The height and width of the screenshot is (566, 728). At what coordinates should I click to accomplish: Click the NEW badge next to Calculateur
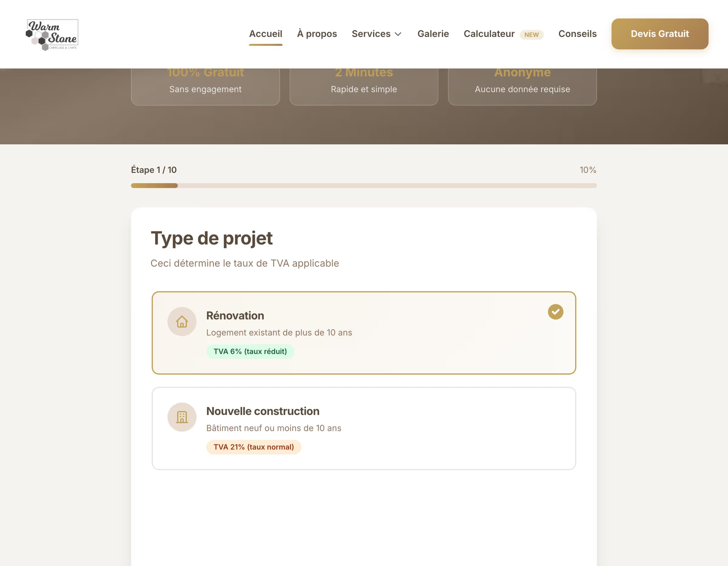pos(531,35)
